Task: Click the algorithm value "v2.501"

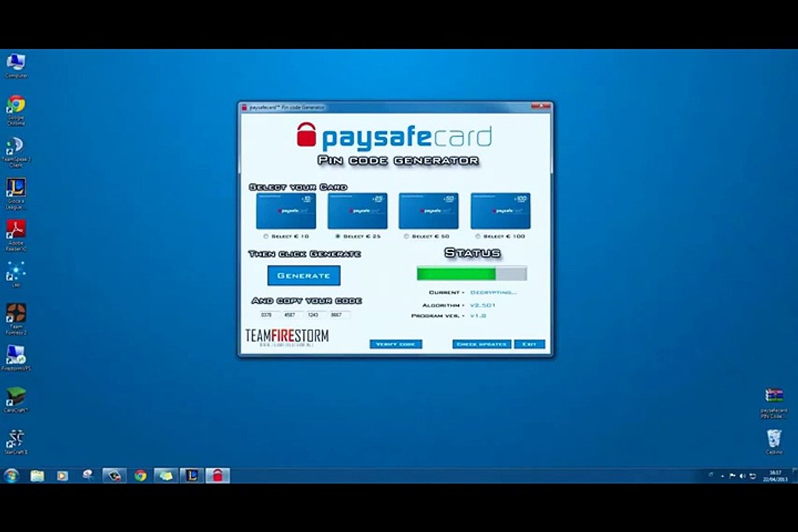Action: point(482,305)
